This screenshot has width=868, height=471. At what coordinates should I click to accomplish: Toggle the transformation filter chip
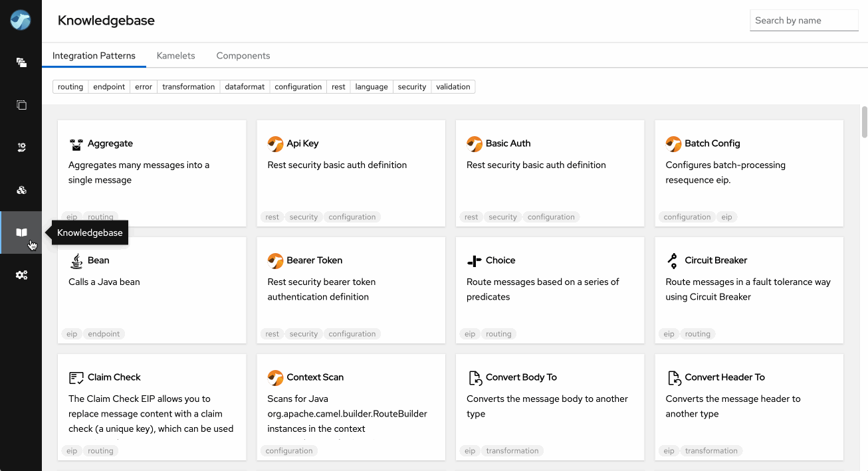point(188,86)
